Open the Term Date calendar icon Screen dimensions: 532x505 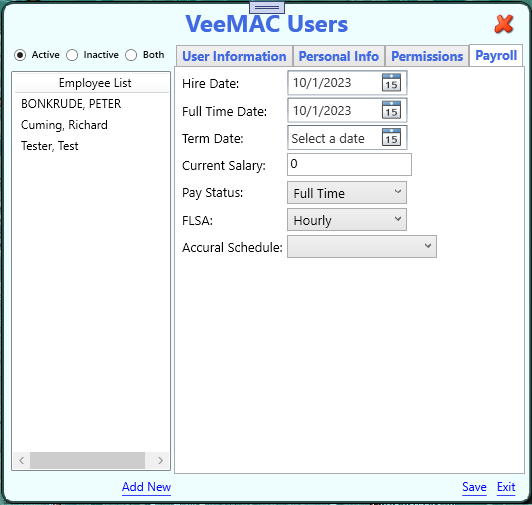coord(391,137)
